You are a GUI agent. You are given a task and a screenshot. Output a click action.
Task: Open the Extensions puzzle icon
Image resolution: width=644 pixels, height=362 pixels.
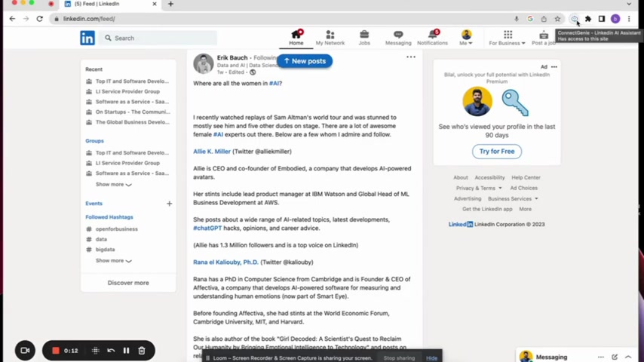(x=588, y=19)
